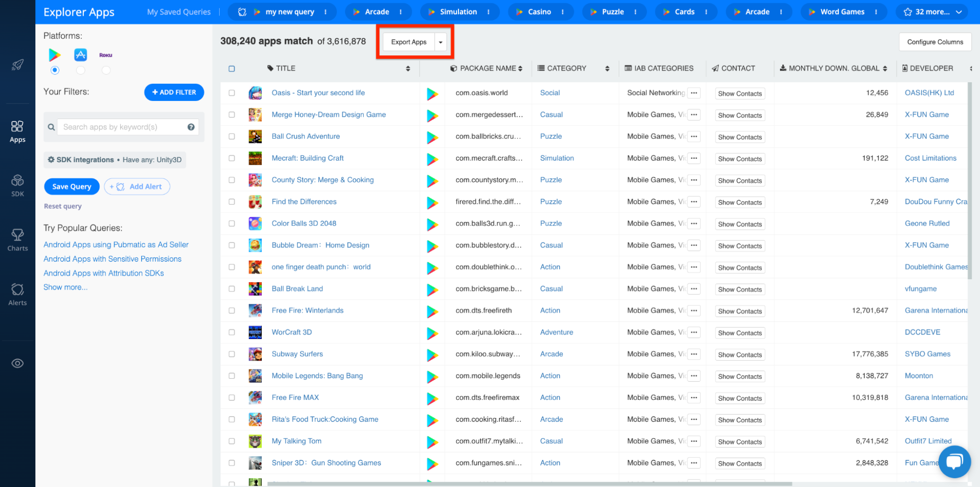Viewport: 980px width, 487px height.
Task: Open the Simulation query options dots
Action: click(488, 12)
